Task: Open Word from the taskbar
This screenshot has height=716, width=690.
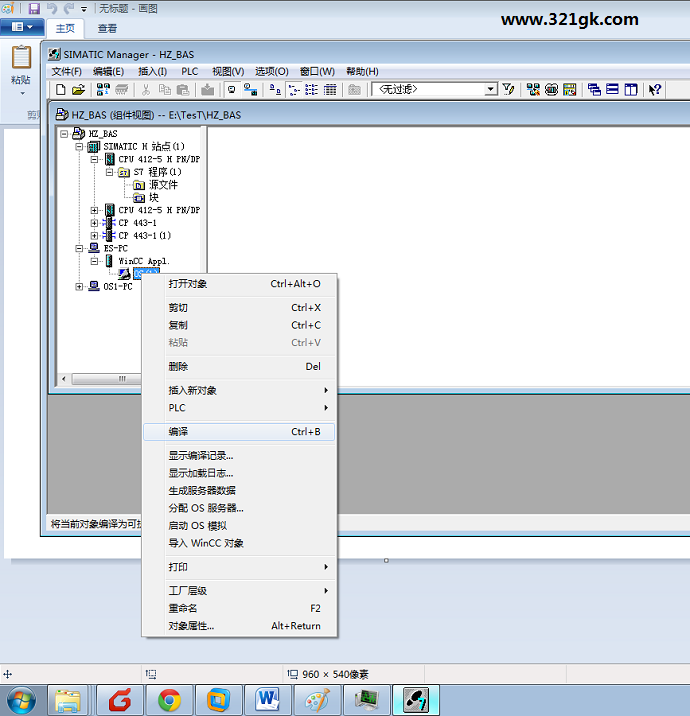Action: (268, 700)
